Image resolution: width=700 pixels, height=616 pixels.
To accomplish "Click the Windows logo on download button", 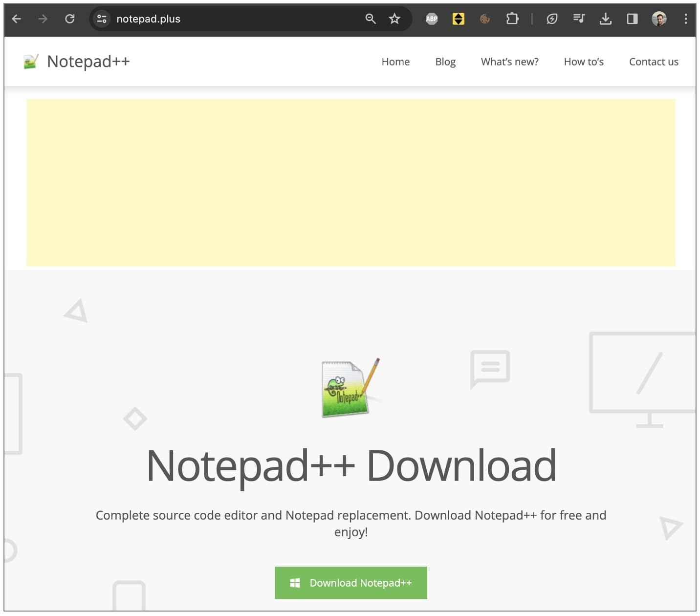I will click(295, 583).
